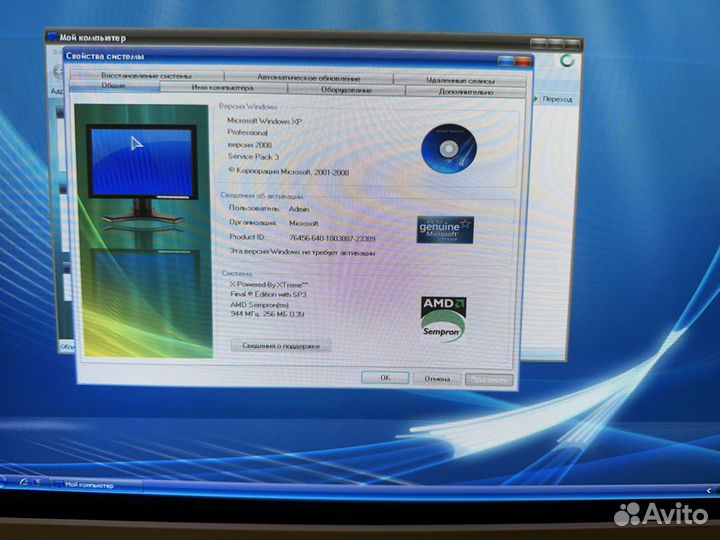
Task: Click Show Desktop quick launch icon
Action: [37, 483]
